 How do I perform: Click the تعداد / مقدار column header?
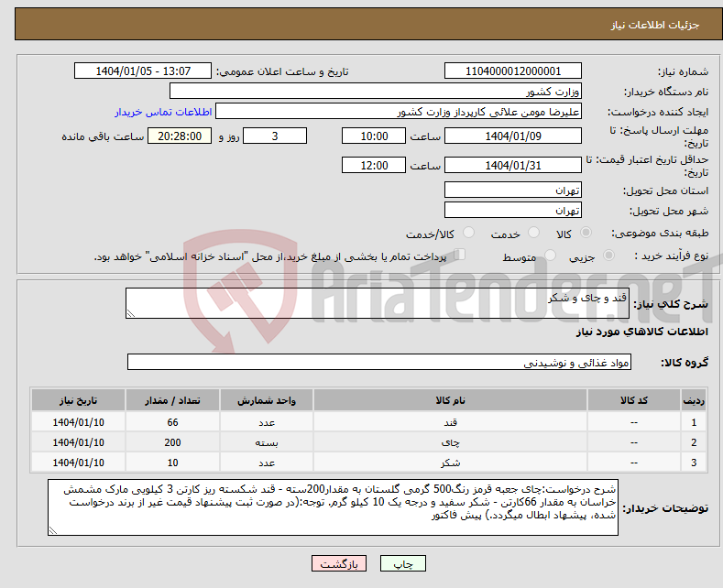pos(172,400)
